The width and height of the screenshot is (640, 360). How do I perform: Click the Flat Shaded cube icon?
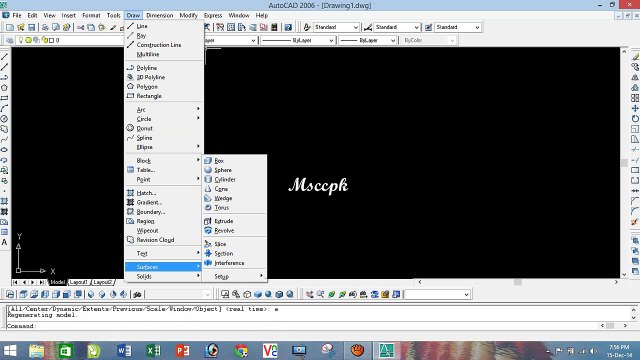click(258, 294)
